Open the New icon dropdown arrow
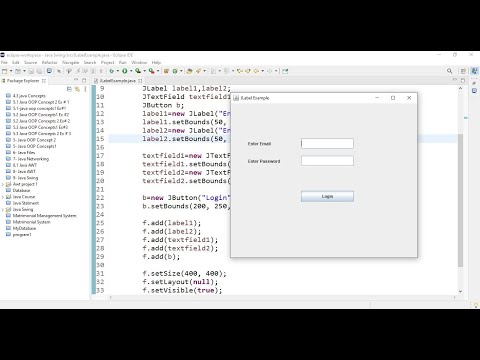Viewport: 480px width, 360px height. tap(11, 71)
